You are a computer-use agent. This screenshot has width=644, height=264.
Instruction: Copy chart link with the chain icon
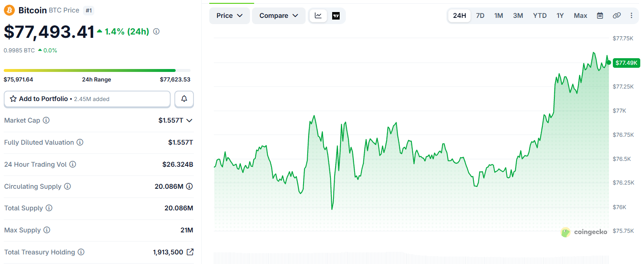tap(617, 16)
